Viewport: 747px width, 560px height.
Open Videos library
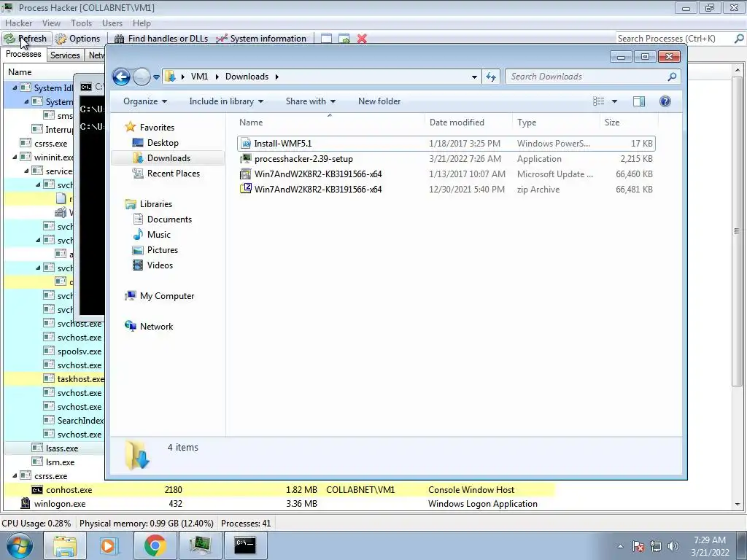[160, 265]
